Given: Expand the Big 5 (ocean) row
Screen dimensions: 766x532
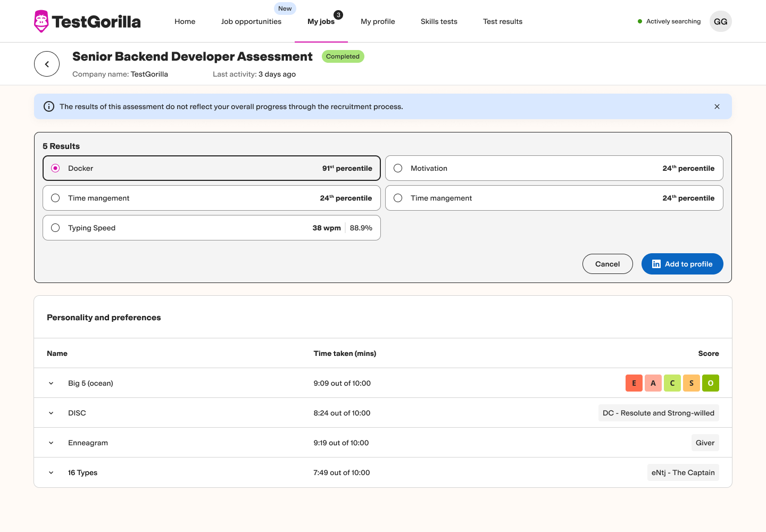Looking at the screenshot, I should pos(51,383).
